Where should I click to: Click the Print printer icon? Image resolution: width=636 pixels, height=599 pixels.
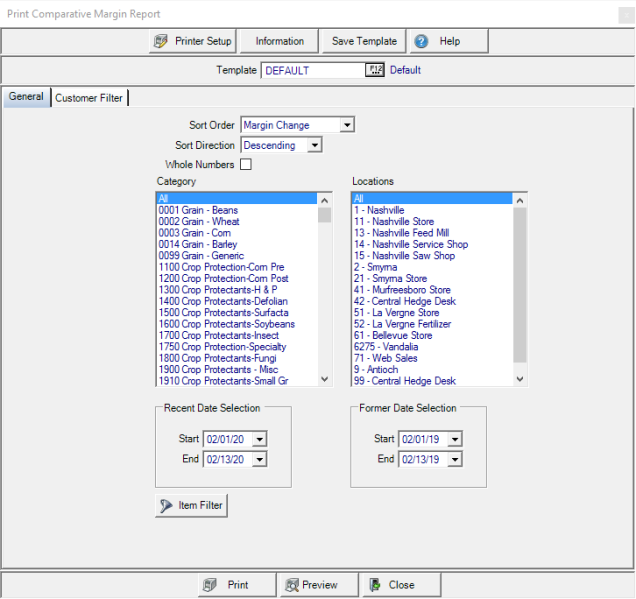210,585
